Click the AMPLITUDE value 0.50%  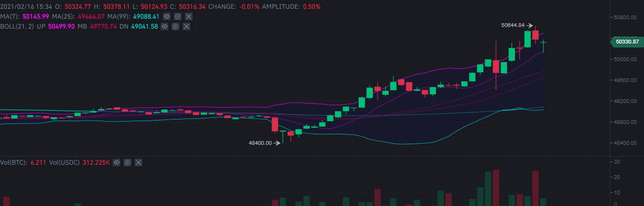click(312, 7)
